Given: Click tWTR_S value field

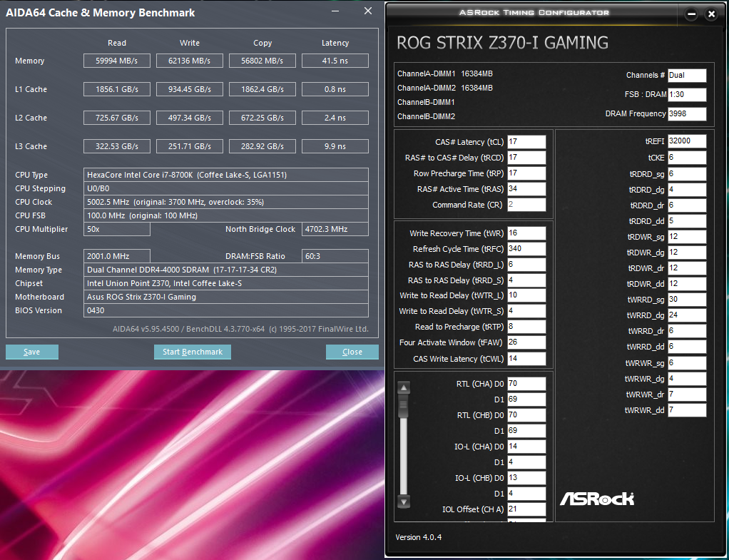Looking at the screenshot, I should pyautogui.click(x=526, y=311).
